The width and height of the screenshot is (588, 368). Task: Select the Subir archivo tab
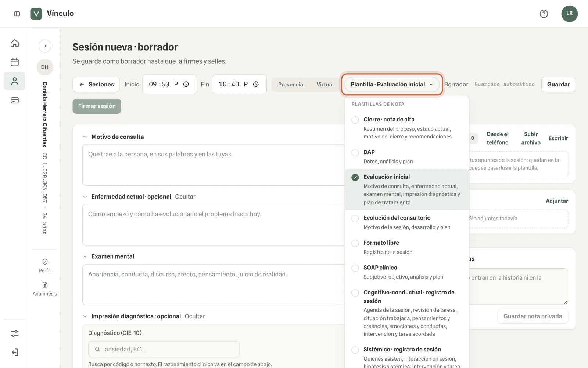pos(531,138)
